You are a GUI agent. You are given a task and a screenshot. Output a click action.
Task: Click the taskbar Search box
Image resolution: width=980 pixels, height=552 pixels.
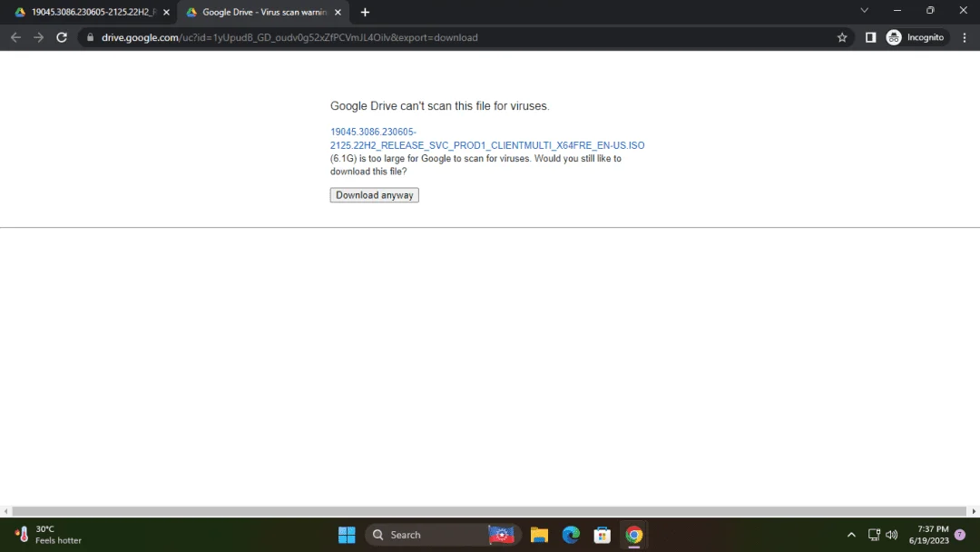(x=443, y=535)
